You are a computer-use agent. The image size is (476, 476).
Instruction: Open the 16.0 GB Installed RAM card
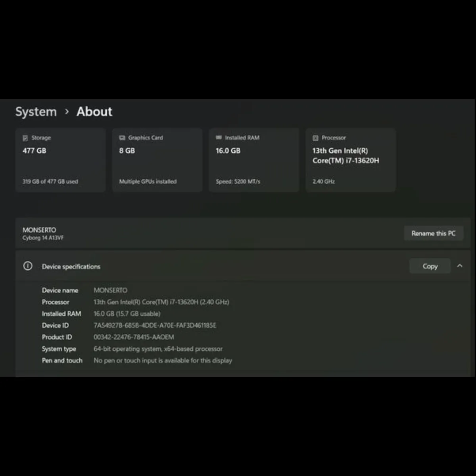coord(253,160)
